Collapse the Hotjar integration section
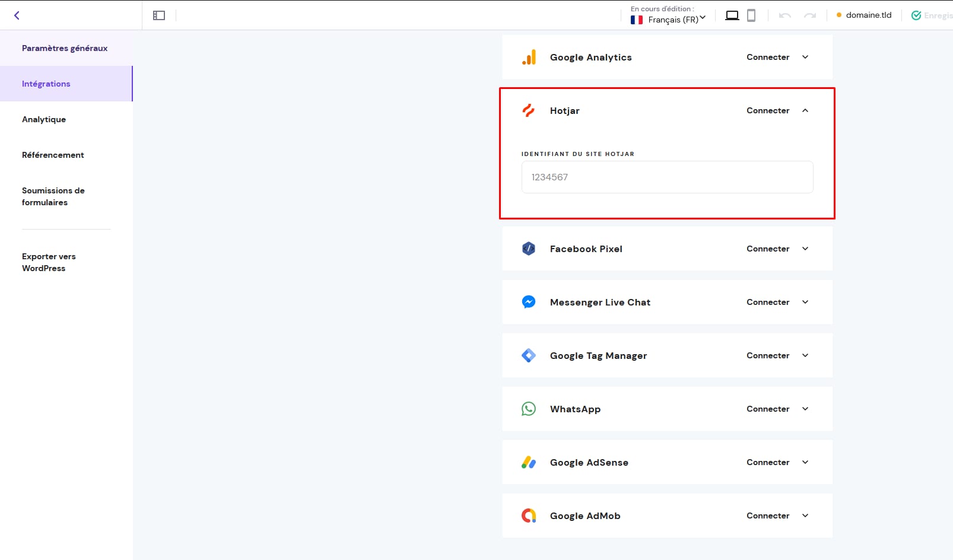 [805, 111]
